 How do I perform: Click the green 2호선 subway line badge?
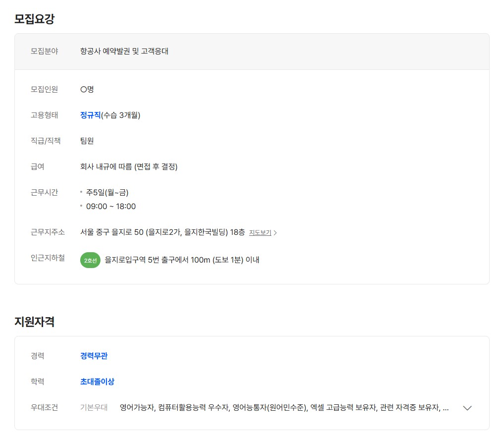(90, 260)
